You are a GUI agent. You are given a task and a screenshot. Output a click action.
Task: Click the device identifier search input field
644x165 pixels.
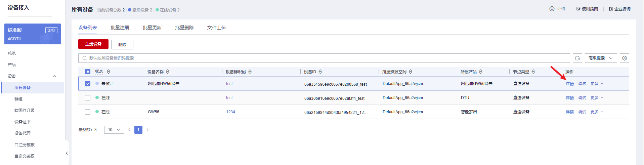coord(323,58)
